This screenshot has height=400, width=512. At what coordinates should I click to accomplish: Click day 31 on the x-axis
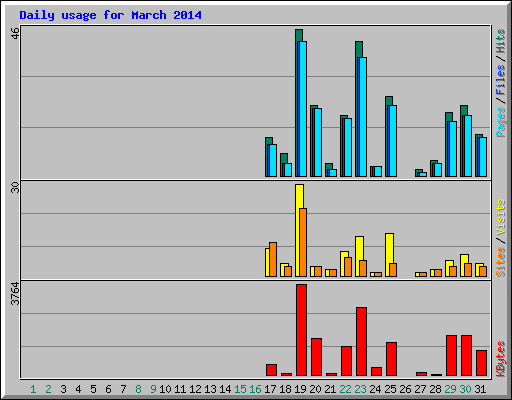coord(480,389)
